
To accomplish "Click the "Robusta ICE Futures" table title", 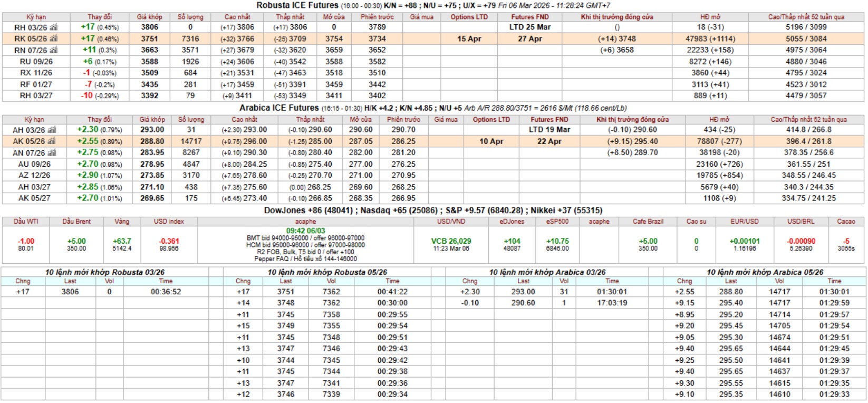I will point(297,5).
